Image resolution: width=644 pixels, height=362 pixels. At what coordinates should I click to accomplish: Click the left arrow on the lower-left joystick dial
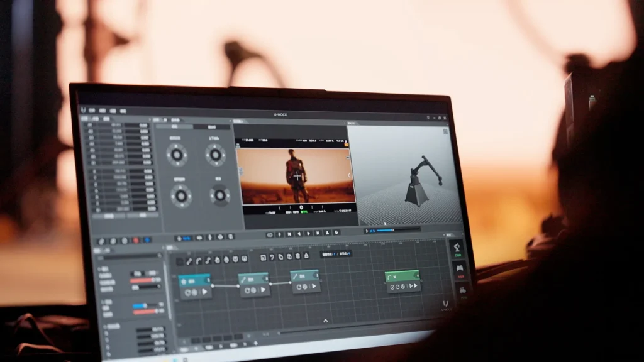172,196
